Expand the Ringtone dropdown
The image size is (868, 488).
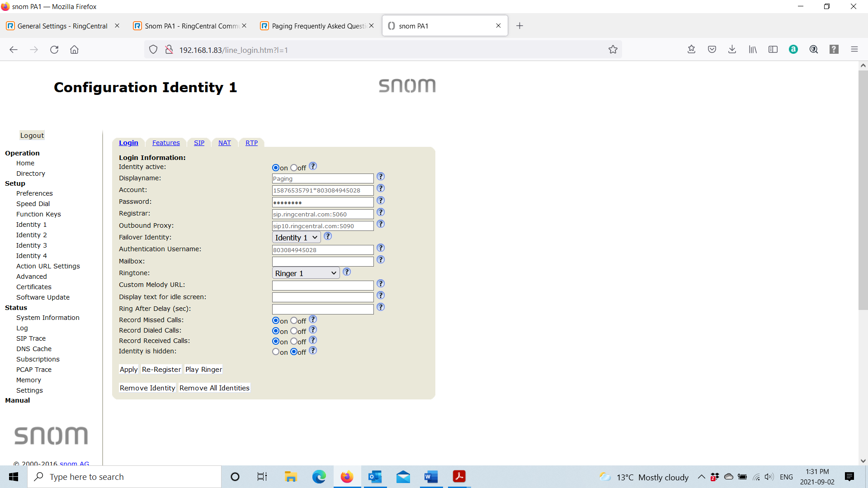point(306,273)
